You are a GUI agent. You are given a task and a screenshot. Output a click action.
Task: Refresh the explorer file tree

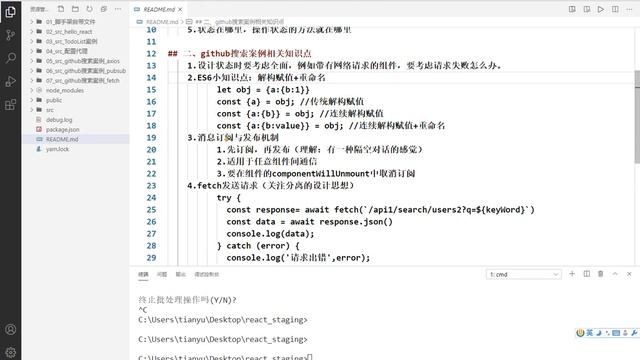(89, 9)
